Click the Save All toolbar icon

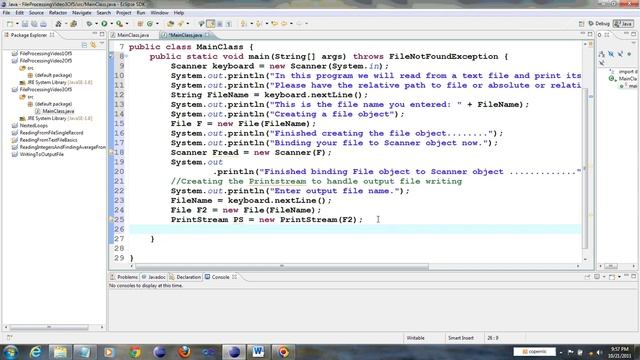coord(34,24)
